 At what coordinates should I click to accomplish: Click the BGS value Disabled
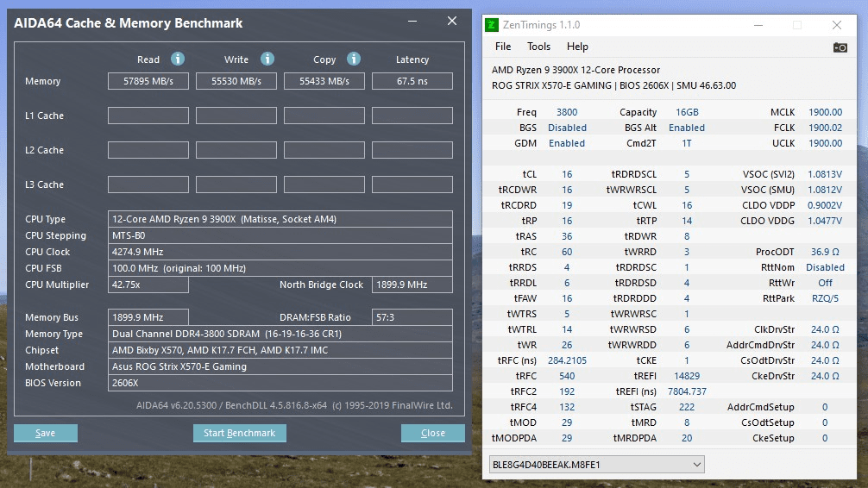point(567,128)
